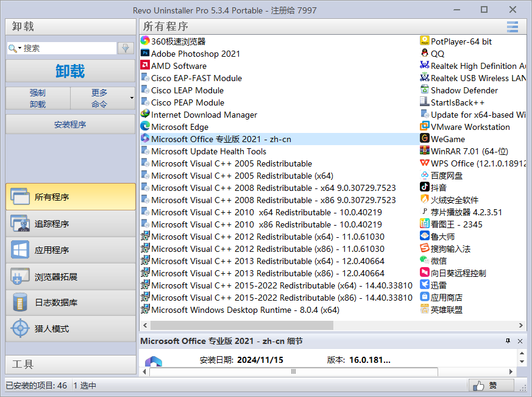Screen dimensions: 532x397
Task: Switch to 应用程序 section
Action: pos(71,250)
